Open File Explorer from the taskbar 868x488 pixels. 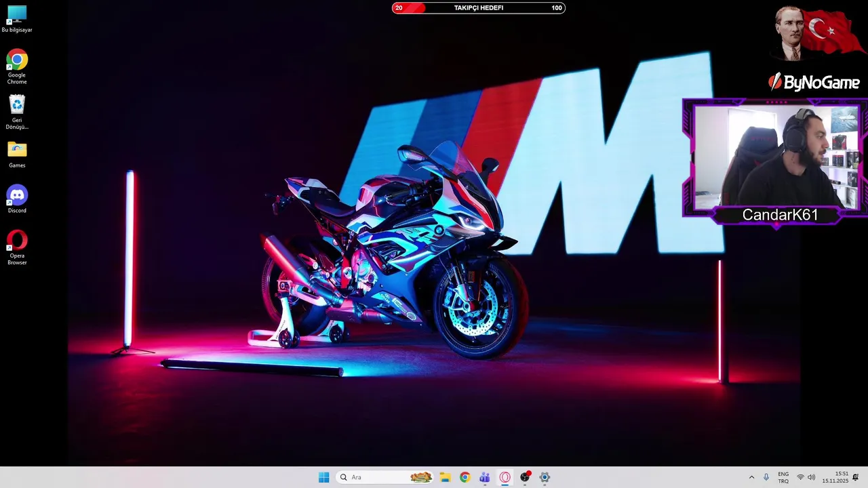point(445,477)
